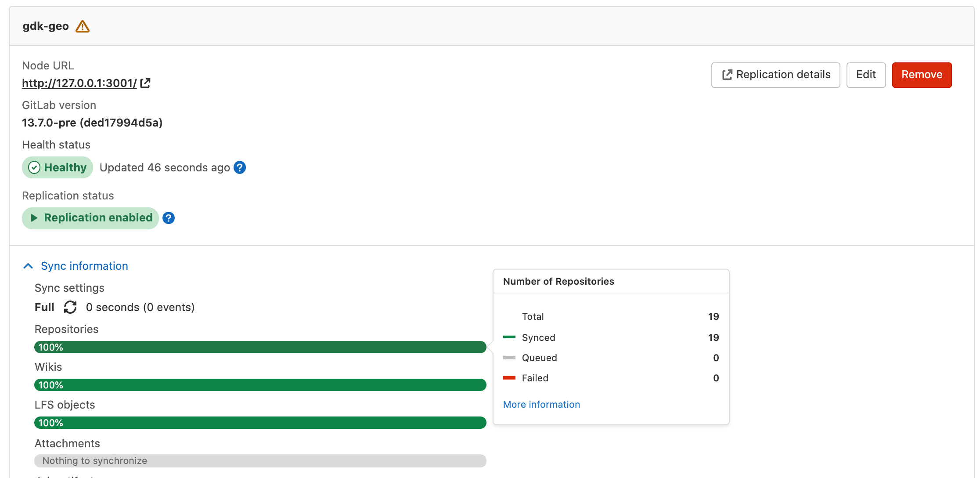Click the checkmark icon in the Healthy badge
Viewport: 980px width, 478px height.
(34, 167)
